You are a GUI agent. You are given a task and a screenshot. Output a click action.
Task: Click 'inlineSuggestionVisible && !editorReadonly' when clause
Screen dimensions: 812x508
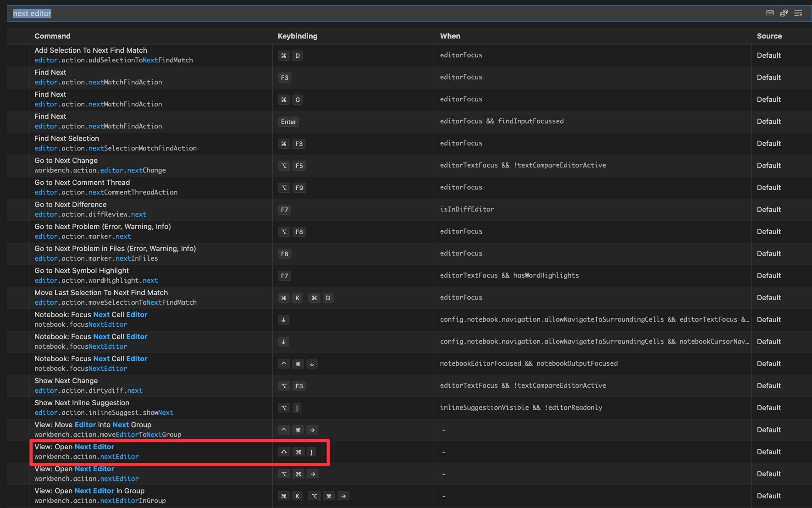(x=521, y=408)
